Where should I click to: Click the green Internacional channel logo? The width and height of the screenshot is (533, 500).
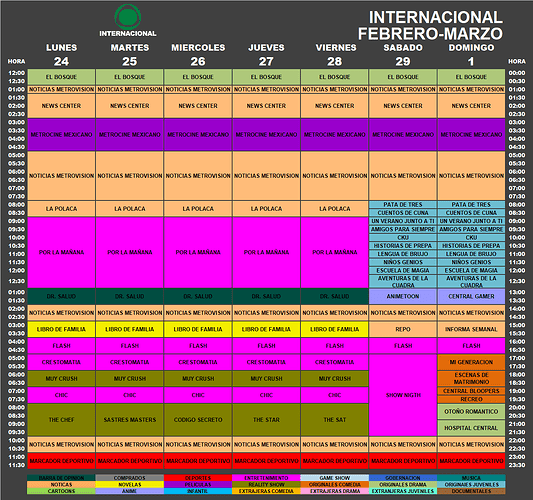point(127,17)
